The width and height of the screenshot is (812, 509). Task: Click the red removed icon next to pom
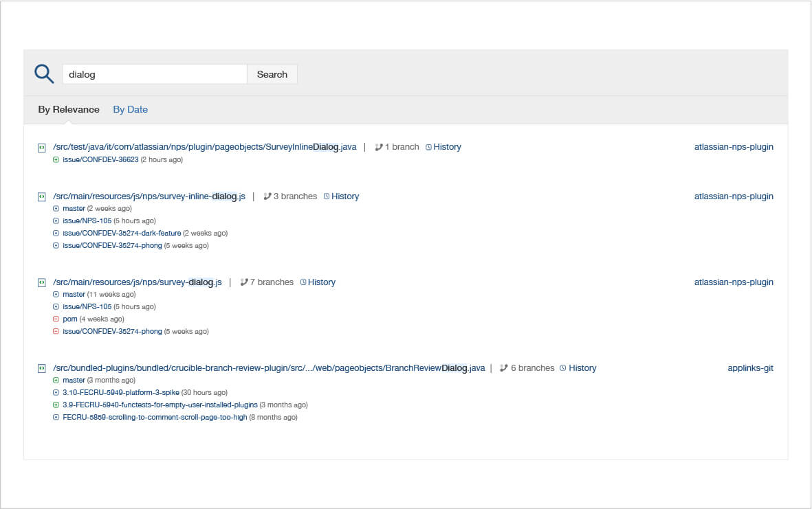coord(56,319)
